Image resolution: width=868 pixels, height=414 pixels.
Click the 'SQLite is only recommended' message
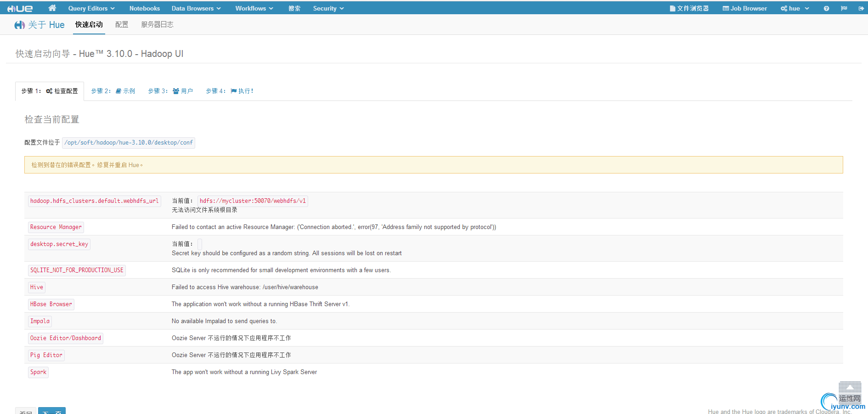tap(281, 270)
